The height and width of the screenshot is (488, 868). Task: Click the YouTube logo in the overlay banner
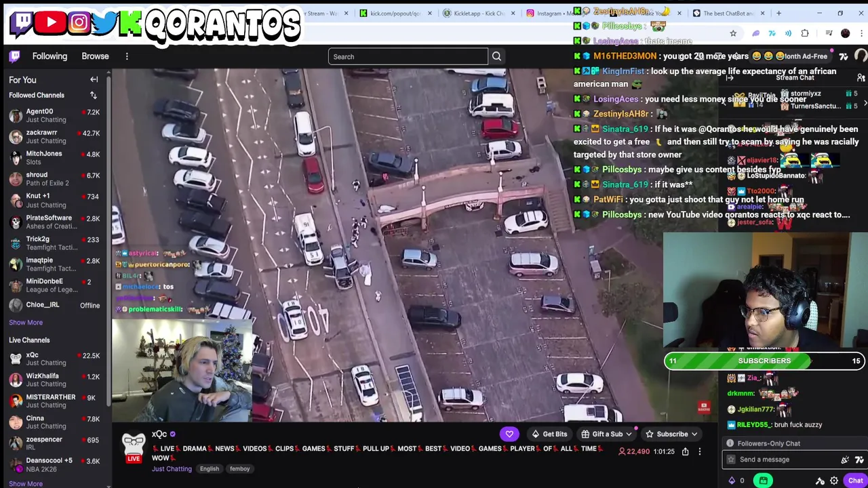coord(51,22)
